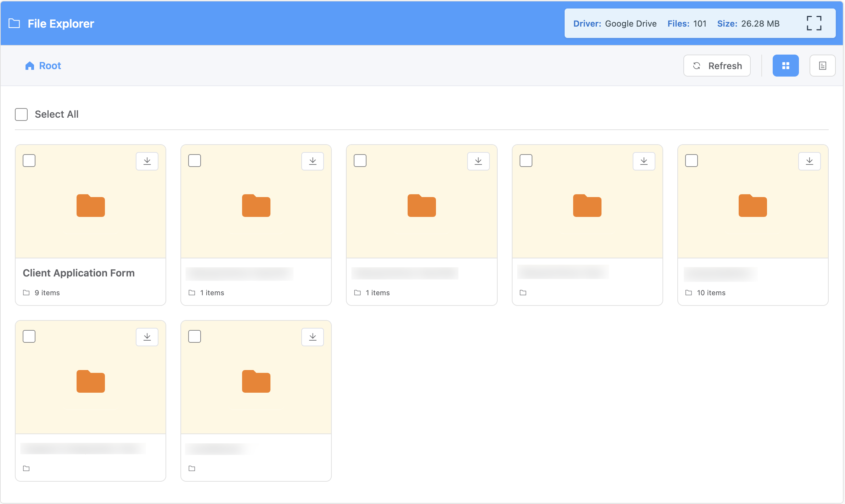Image resolution: width=845 pixels, height=504 pixels.
Task: Download the first folder in the second row
Action: [x=147, y=337]
